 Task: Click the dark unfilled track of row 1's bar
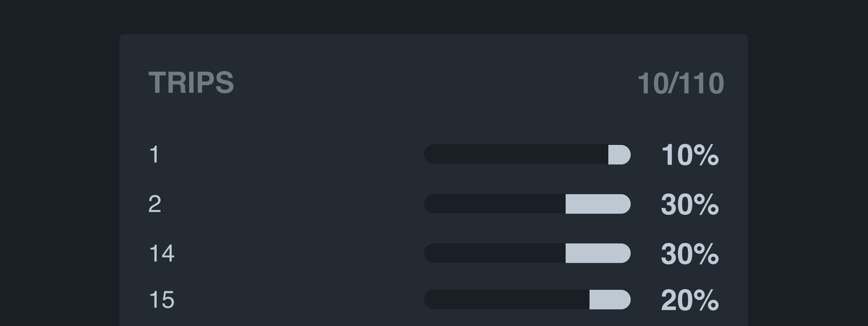coord(515,155)
